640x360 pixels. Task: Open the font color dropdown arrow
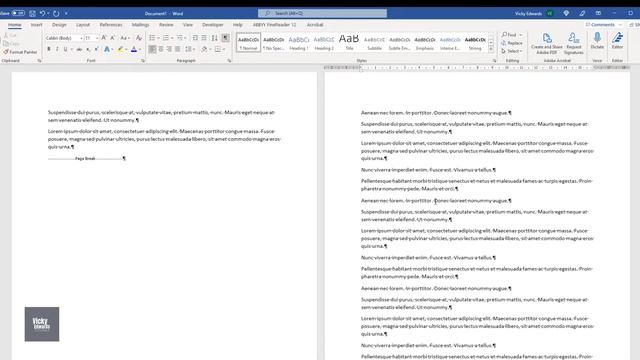coord(140,50)
